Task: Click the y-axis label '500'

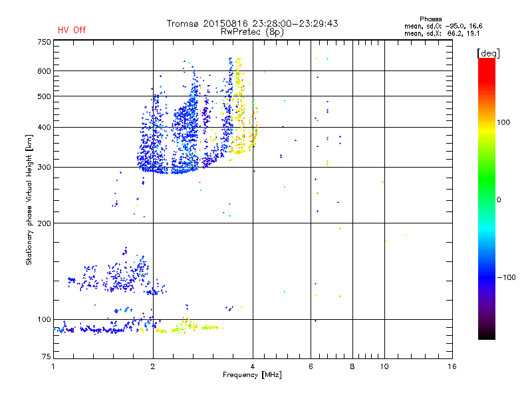Action: coord(44,96)
